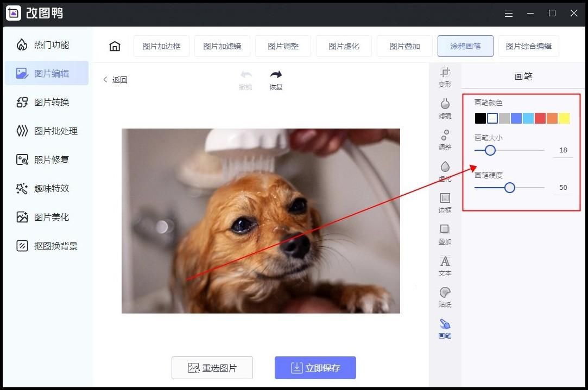Open the hamburger menu in title bar

pyautogui.click(x=509, y=14)
